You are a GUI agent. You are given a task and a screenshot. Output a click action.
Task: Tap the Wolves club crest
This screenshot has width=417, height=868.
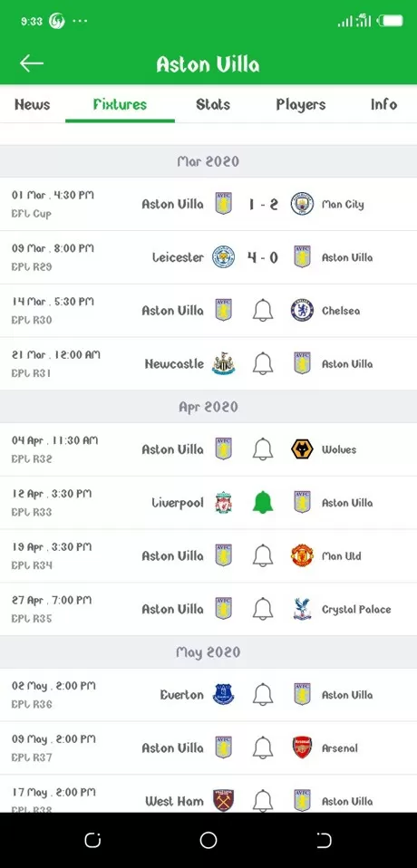pos(303,448)
